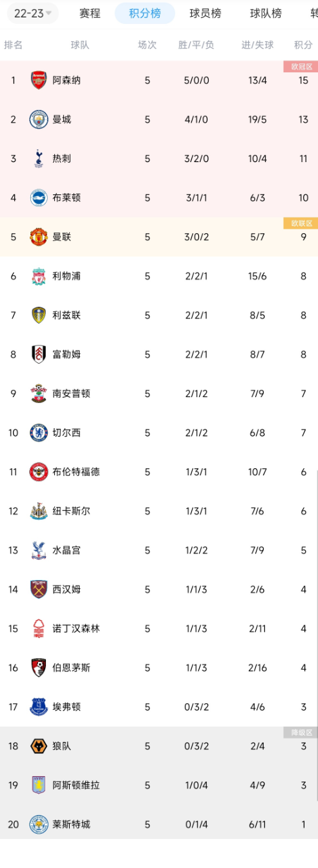Viewport: 318px width, 868px height.
Task: Tap the Tottenham Hotspur crest
Action: (39, 159)
